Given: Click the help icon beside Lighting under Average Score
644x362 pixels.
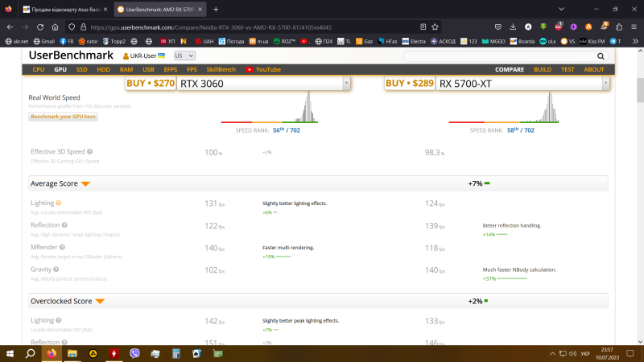Looking at the screenshot, I should tap(60, 204).
